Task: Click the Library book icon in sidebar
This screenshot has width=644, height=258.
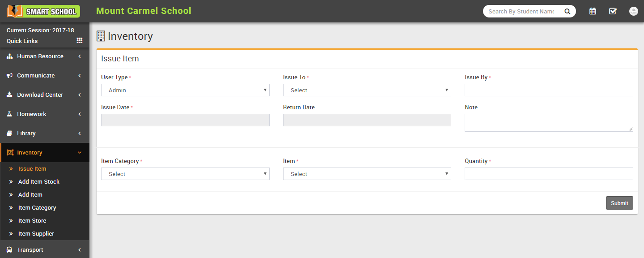Action: (9, 133)
